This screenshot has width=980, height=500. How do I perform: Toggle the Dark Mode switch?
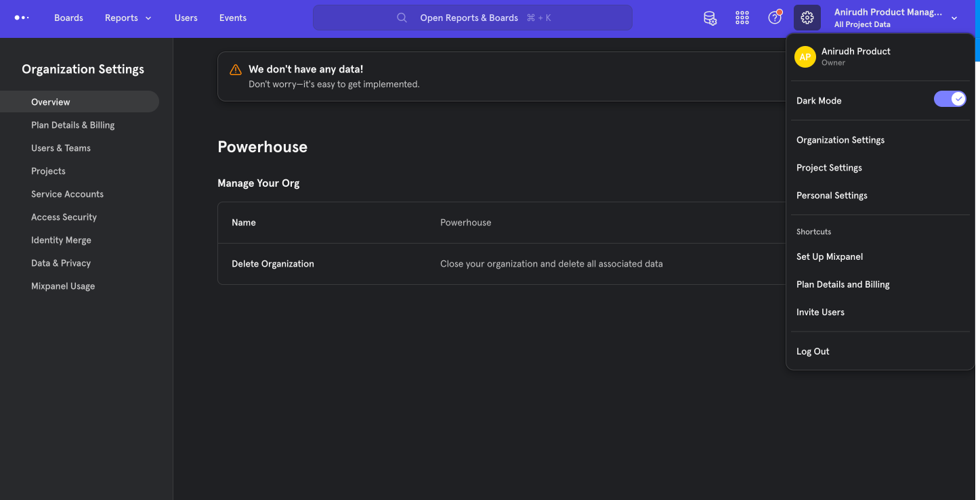pos(950,99)
